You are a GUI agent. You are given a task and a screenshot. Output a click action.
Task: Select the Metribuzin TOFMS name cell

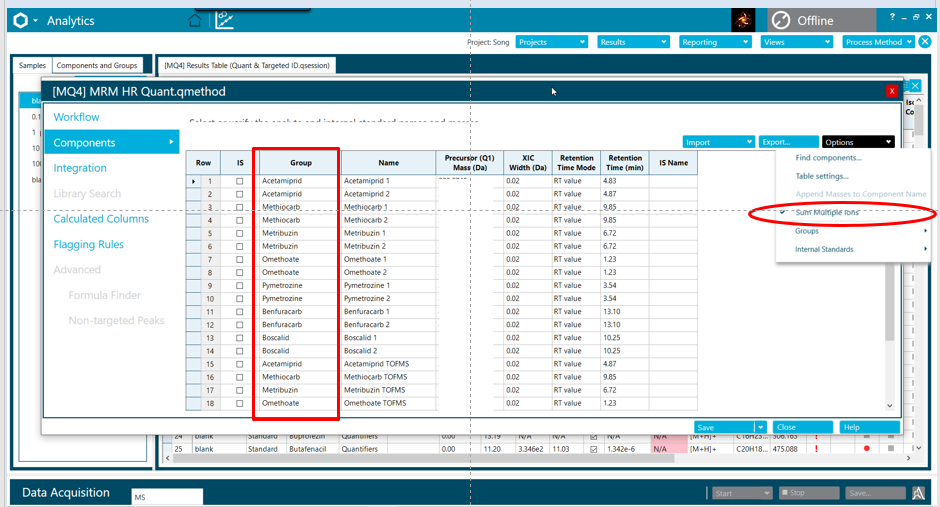pos(388,390)
